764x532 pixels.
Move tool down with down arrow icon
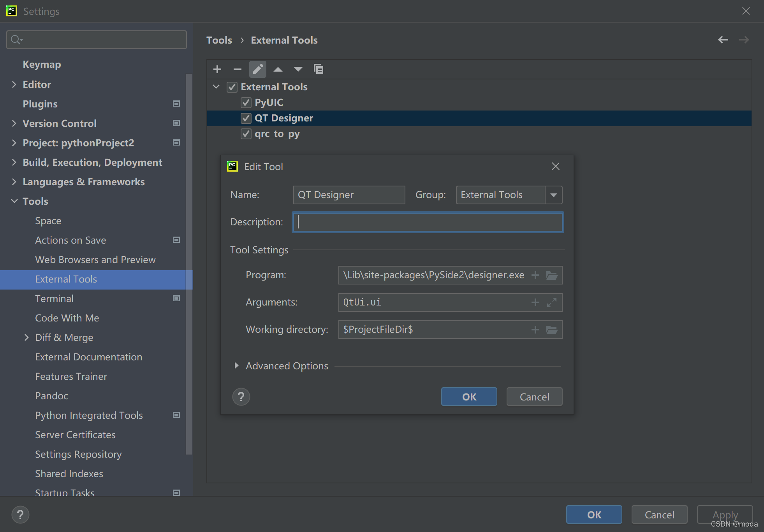[298, 69]
